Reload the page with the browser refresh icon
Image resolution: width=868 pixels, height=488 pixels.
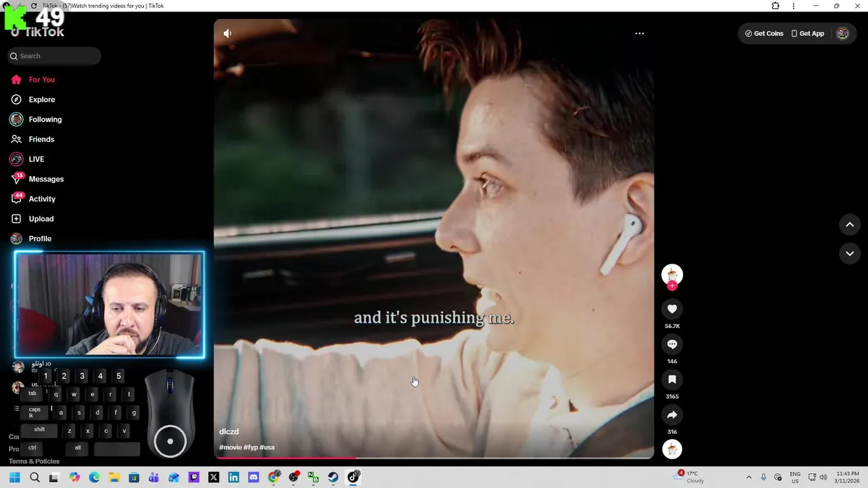[34, 6]
